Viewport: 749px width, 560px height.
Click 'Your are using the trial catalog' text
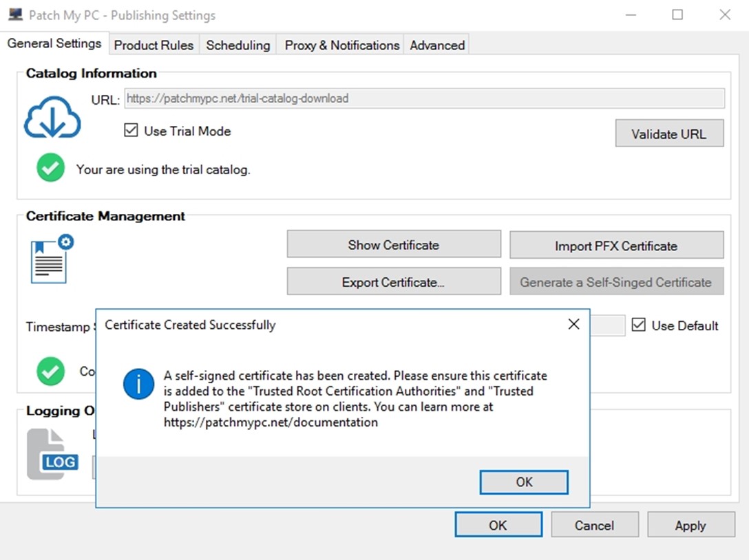coord(163,169)
